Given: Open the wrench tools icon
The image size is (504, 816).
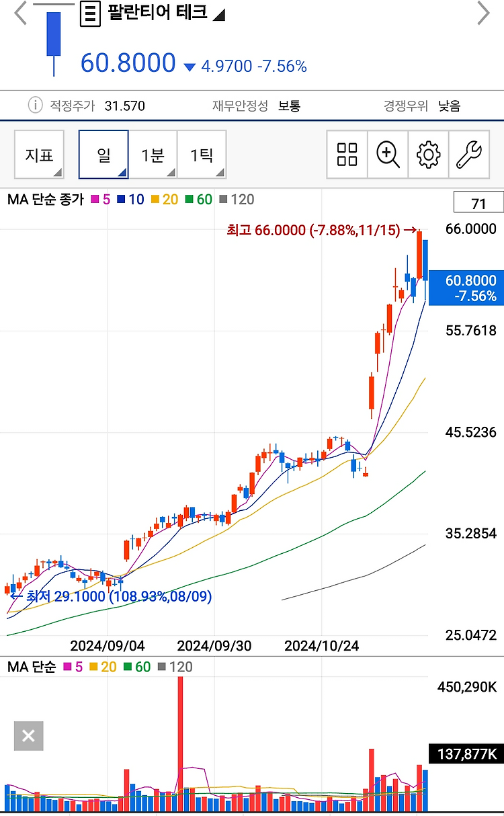Looking at the screenshot, I should [468, 155].
